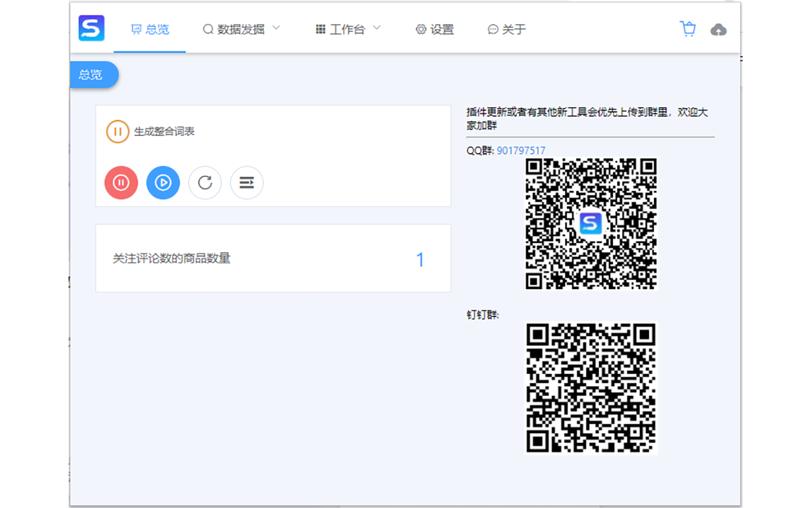Open the 工作台 menu

point(348,29)
